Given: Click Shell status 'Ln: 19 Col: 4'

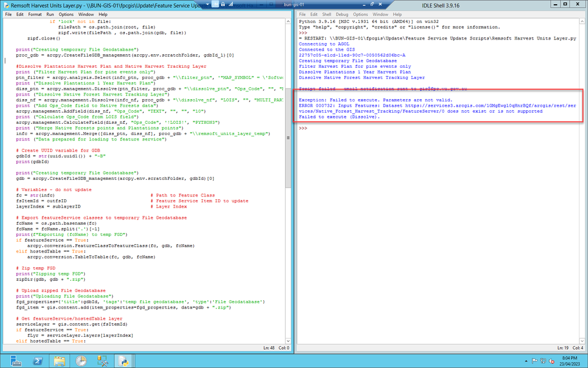Looking at the screenshot, I should (x=570, y=348).
